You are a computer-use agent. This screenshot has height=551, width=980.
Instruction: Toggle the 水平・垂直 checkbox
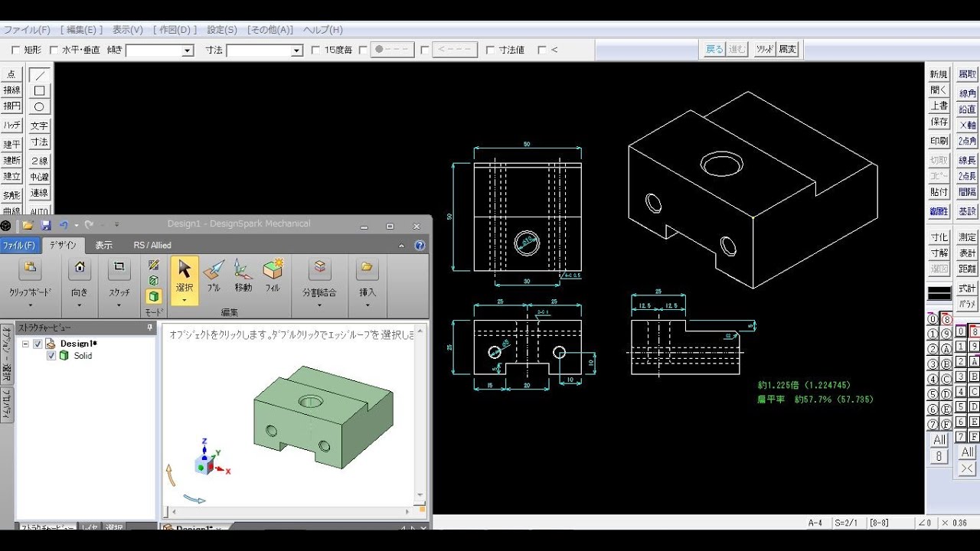click(x=54, y=51)
